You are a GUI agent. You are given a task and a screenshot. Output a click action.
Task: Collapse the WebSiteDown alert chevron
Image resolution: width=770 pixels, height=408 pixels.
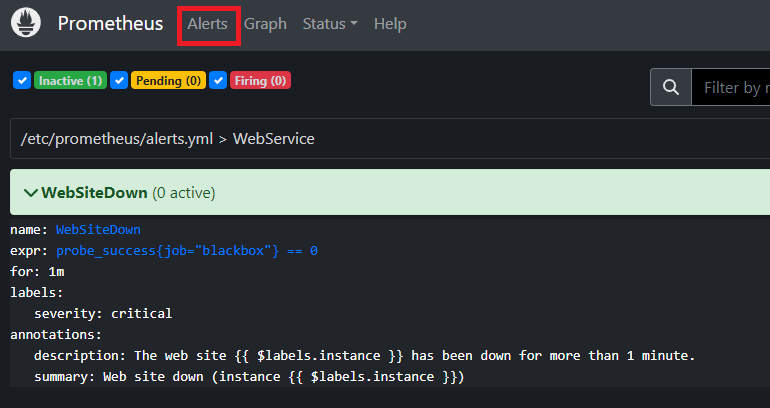[30, 192]
